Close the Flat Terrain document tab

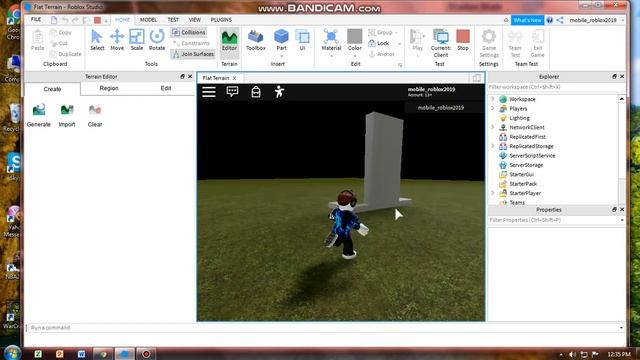click(x=234, y=78)
